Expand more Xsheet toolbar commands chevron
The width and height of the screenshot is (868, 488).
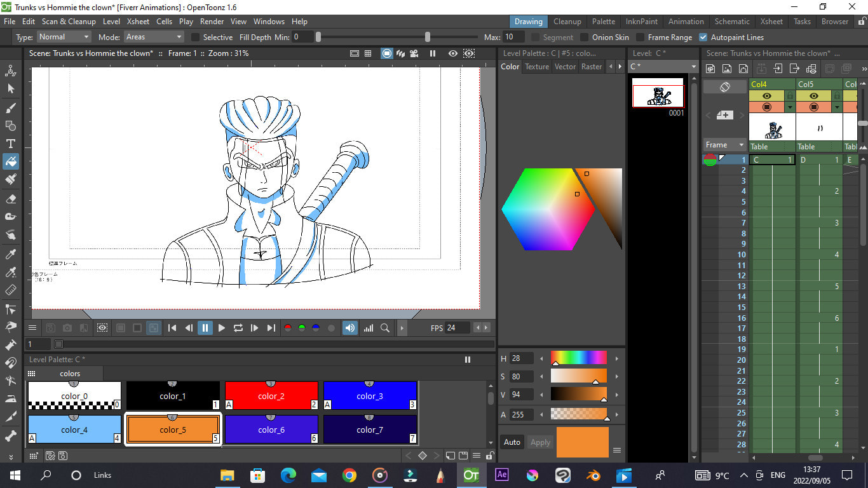click(863, 69)
